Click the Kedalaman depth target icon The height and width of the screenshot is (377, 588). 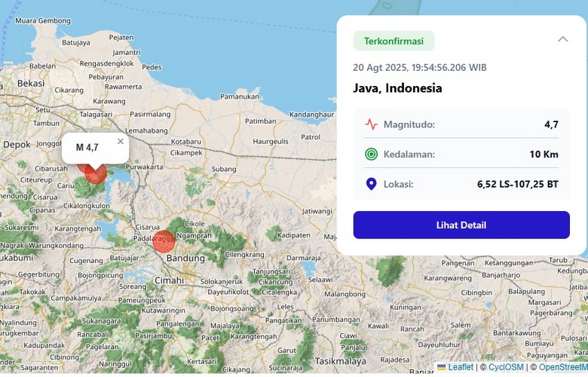point(371,155)
